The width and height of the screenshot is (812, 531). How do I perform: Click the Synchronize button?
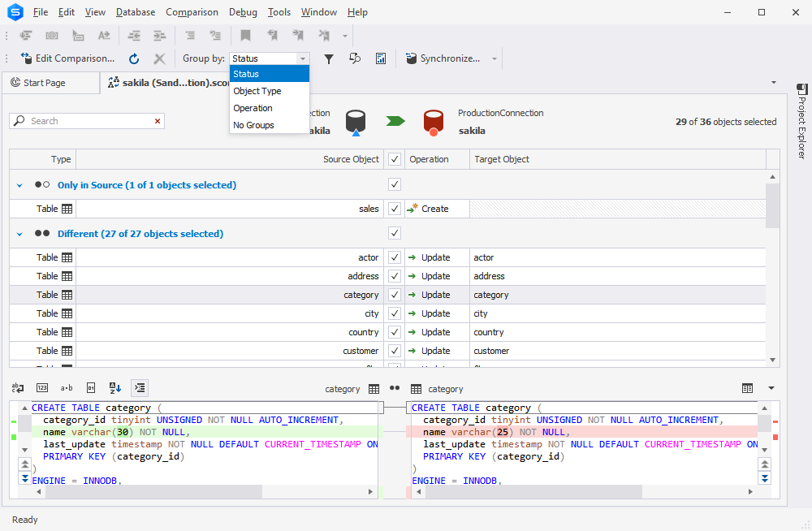coord(443,58)
